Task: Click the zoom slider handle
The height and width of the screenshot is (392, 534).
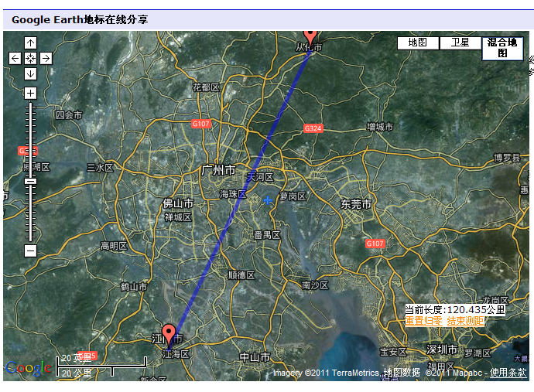Action: pos(31,182)
